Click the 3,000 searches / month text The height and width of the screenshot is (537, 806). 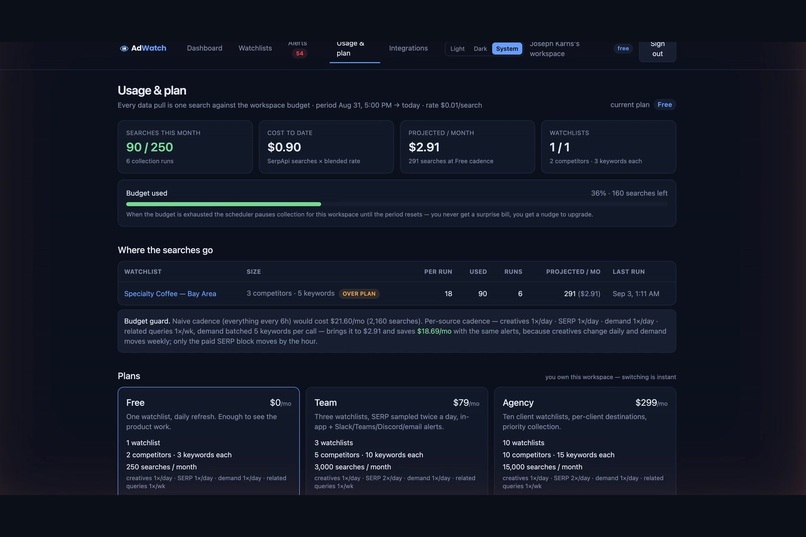353,467
